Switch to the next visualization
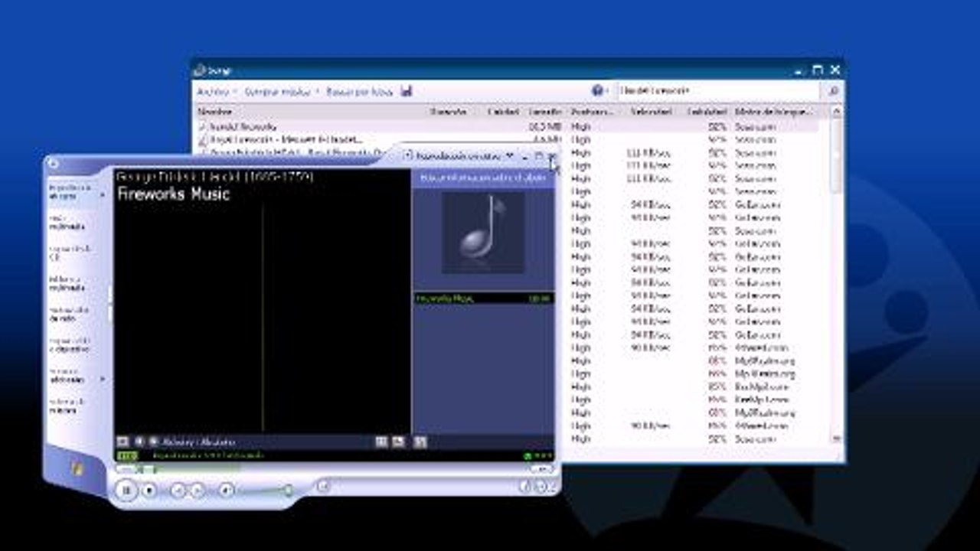The image size is (980, 551). coord(153,442)
